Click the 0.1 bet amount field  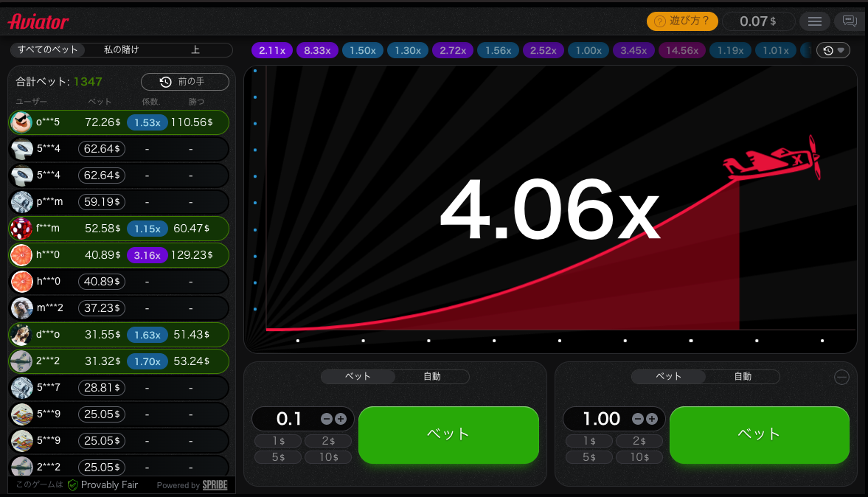288,419
